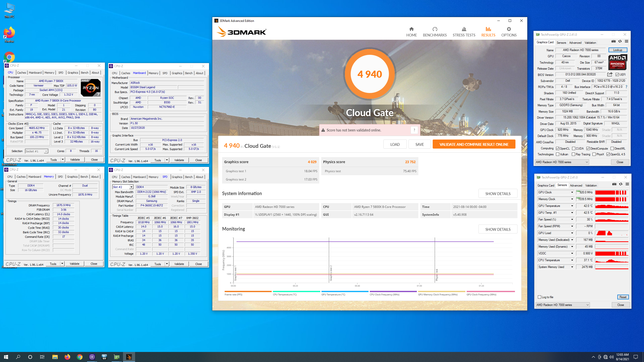Click the Bus Interface question mark in GPU-Z
Screen dimensions: 644x362
click(626, 87)
